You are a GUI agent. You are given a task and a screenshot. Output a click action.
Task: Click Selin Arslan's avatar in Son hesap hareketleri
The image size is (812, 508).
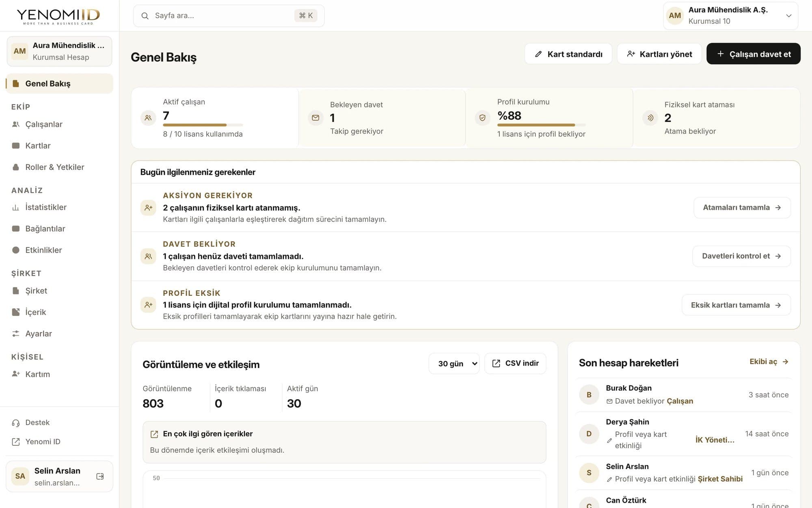pyautogui.click(x=589, y=473)
